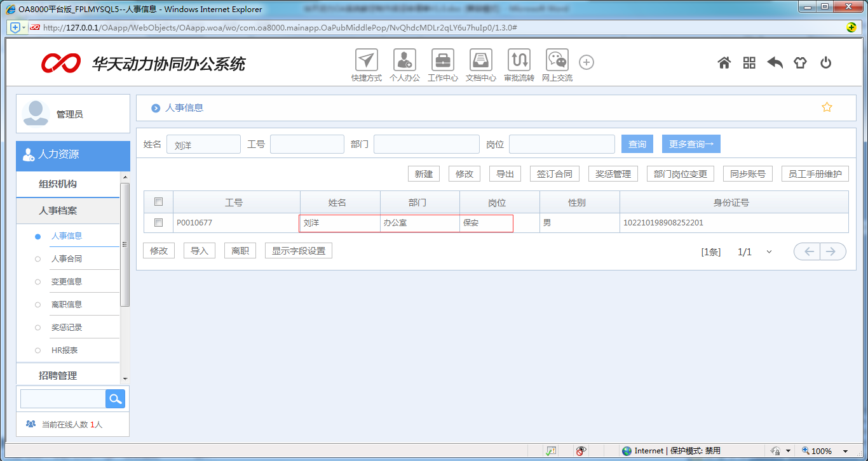Click the logout power icon
This screenshot has width=868, height=461.
pyautogui.click(x=825, y=63)
